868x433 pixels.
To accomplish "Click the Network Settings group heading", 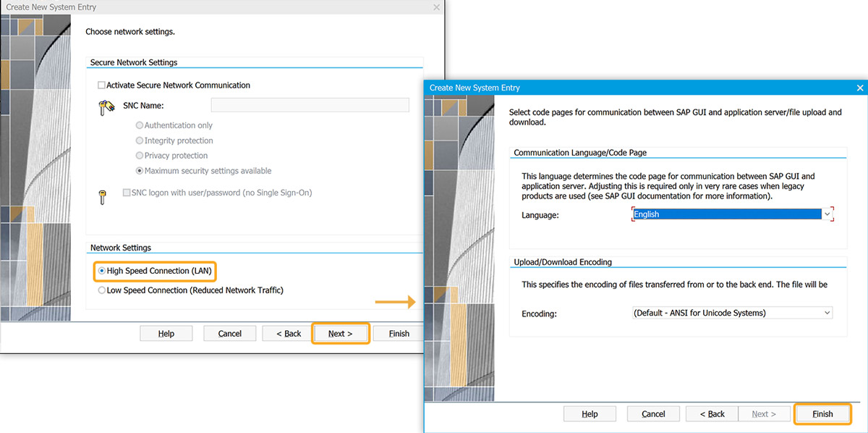I will click(121, 248).
